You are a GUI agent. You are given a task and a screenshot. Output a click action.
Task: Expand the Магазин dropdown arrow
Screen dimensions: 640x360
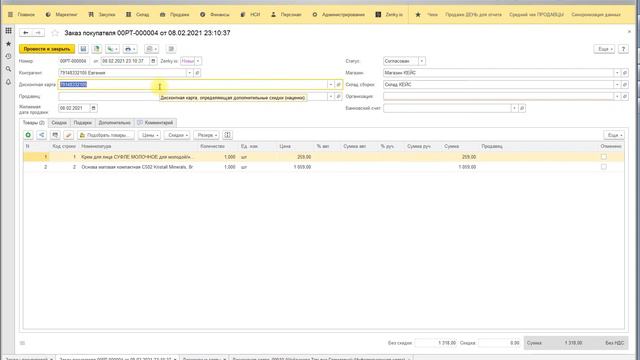tap(617, 73)
